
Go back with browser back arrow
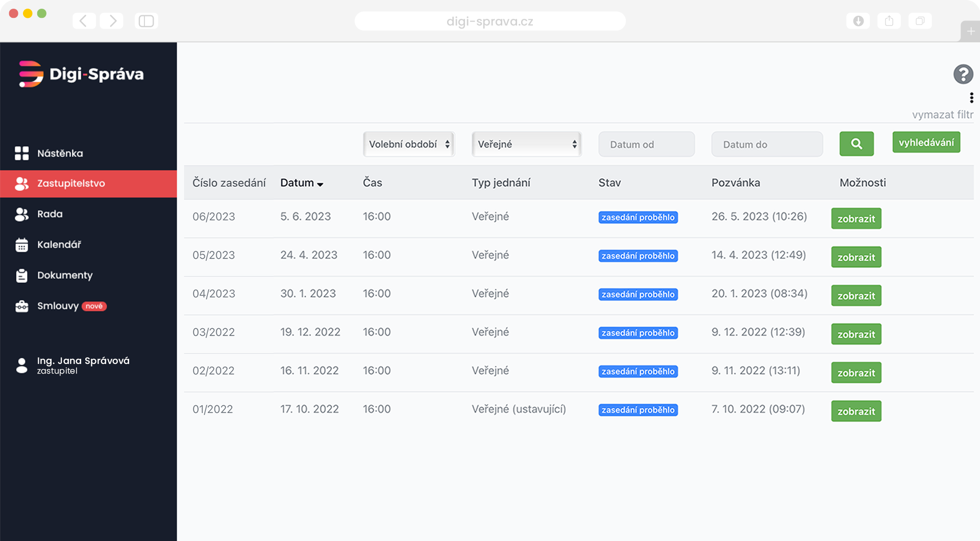tap(84, 21)
